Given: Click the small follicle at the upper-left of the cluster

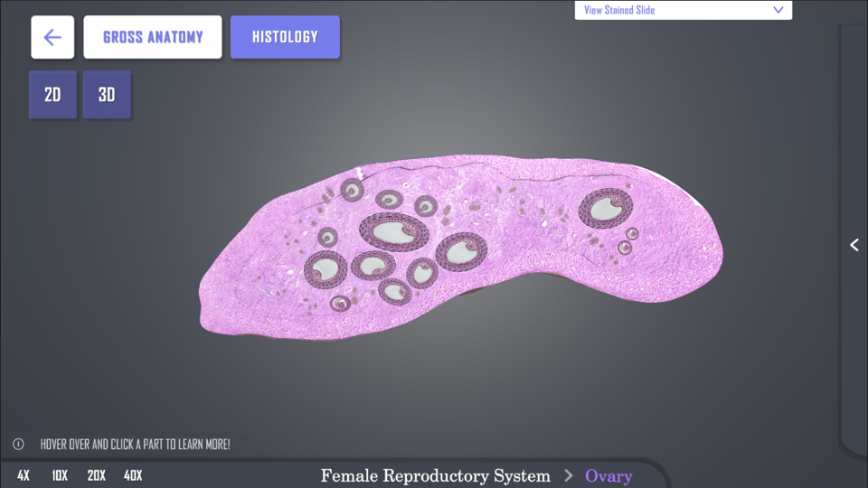Looking at the screenshot, I should (x=352, y=190).
